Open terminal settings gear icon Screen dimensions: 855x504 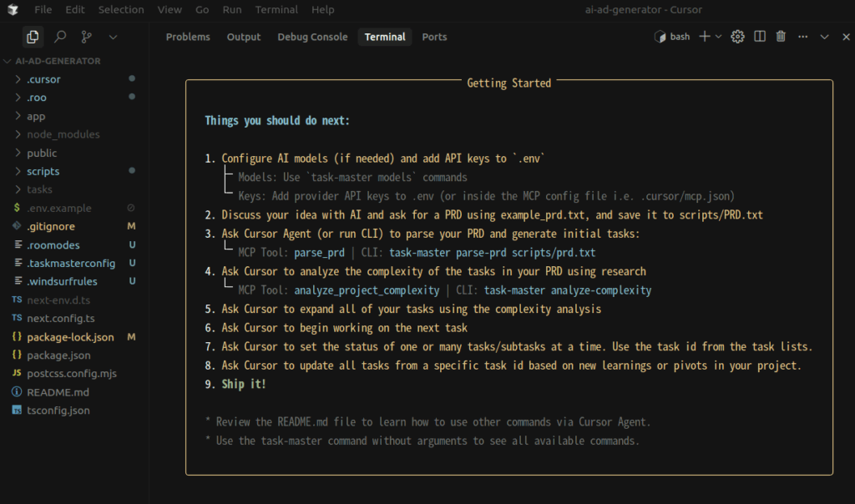point(737,37)
